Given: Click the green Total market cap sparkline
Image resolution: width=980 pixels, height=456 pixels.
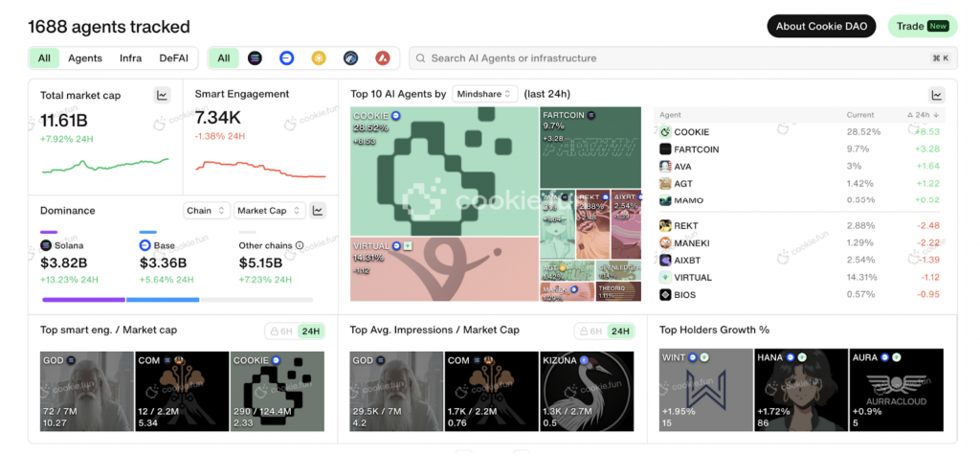Looking at the screenshot, I should tap(105, 166).
